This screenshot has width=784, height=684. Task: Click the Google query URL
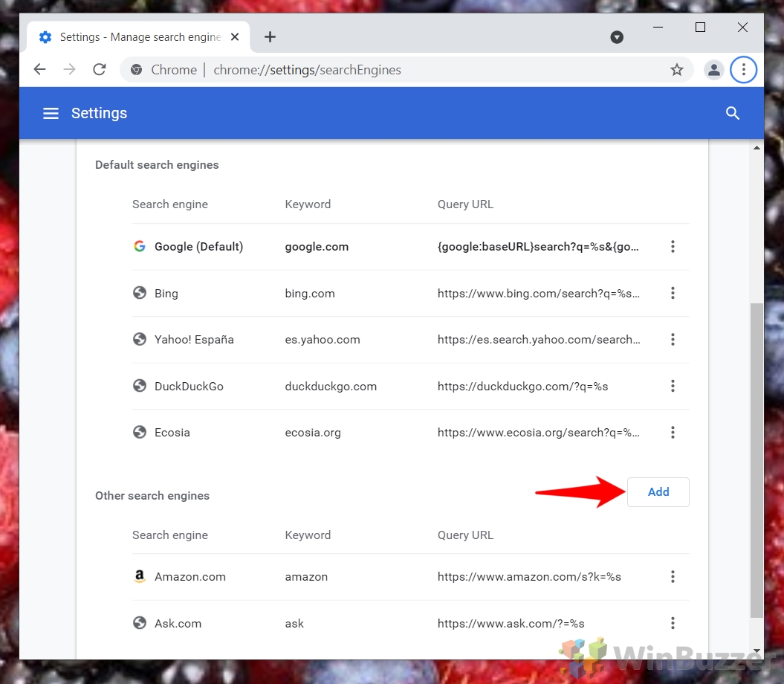point(538,247)
